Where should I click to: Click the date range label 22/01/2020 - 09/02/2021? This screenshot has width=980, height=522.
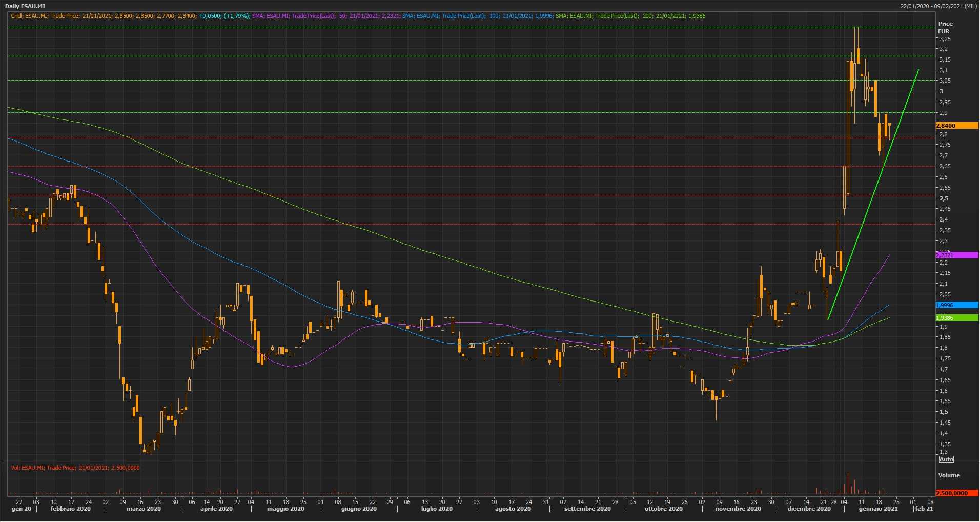click(938, 6)
